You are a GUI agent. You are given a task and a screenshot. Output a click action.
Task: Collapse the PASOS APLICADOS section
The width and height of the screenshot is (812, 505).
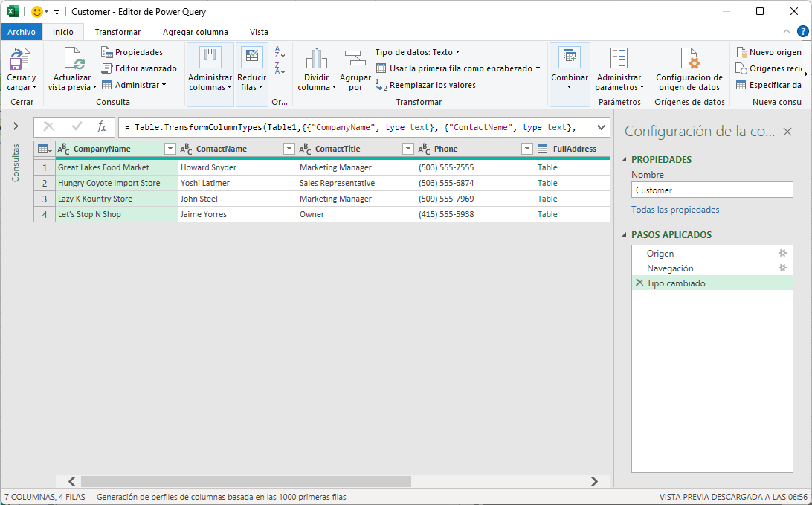[624, 234]
